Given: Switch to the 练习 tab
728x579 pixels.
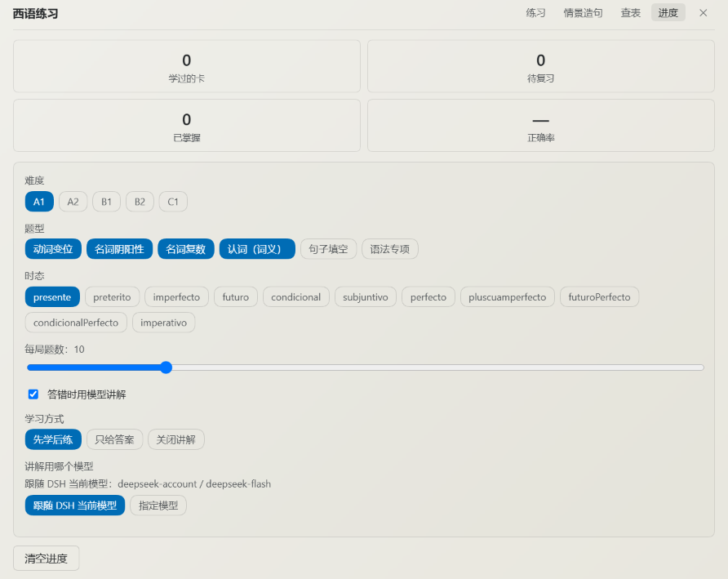Looking at the screenshot, I should pos(535,13).
